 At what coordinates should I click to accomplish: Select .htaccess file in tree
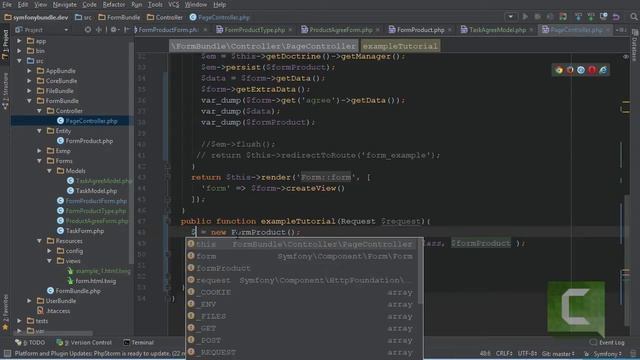(53, 311)
